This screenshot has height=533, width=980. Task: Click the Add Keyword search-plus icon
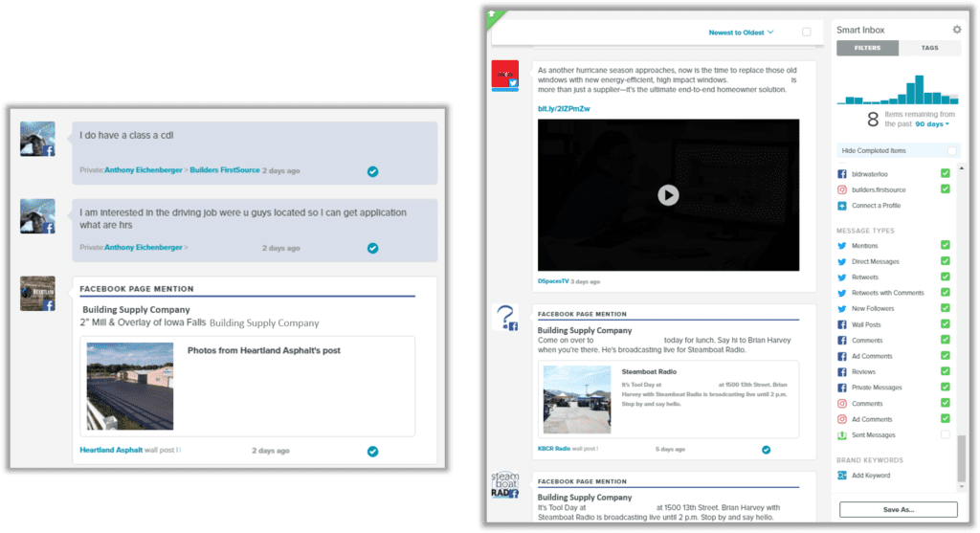[842, 476]
